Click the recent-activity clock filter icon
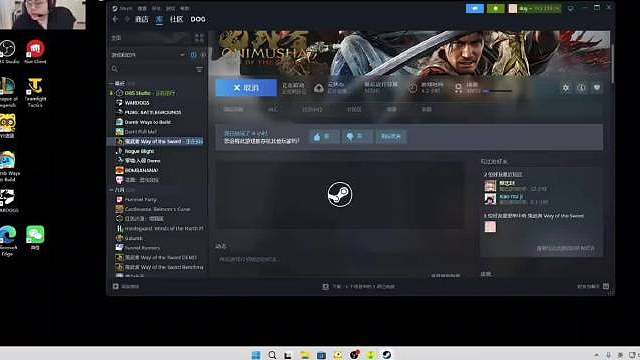Screen dimensions: 640x360 [193, 55]
